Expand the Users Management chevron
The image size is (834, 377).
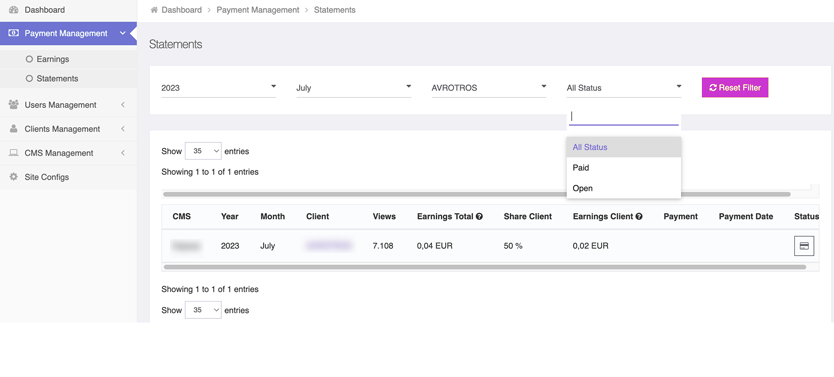[123, 105]
